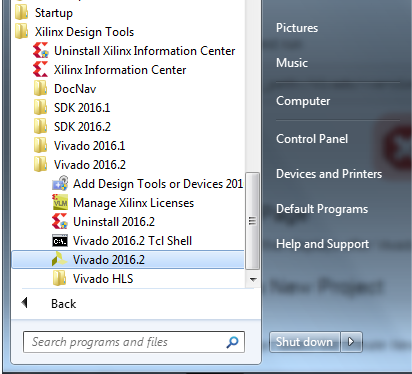Open Startup folder label
The width and height of the screenshot is (412, 374).
pyautogui.click(x=54, y=13)
